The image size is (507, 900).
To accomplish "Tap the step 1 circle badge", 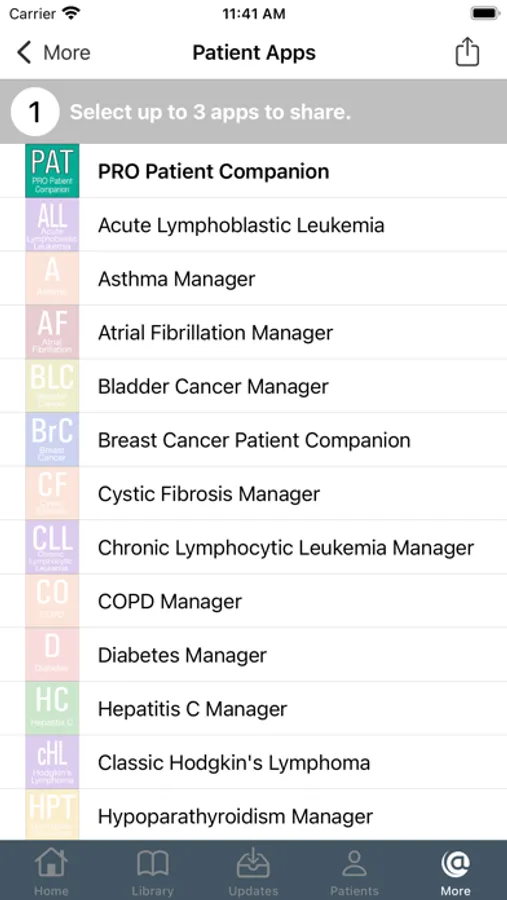I will tap(35, 112).
